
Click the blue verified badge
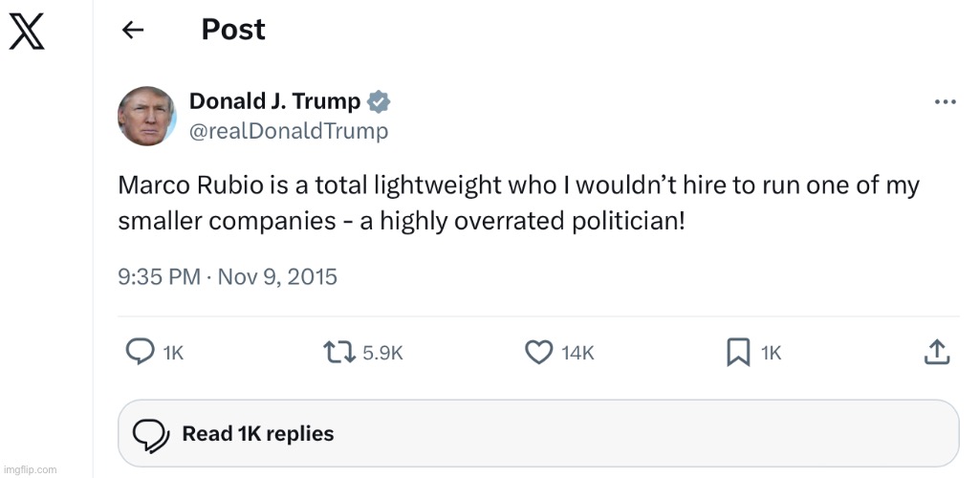coord(380,101)
